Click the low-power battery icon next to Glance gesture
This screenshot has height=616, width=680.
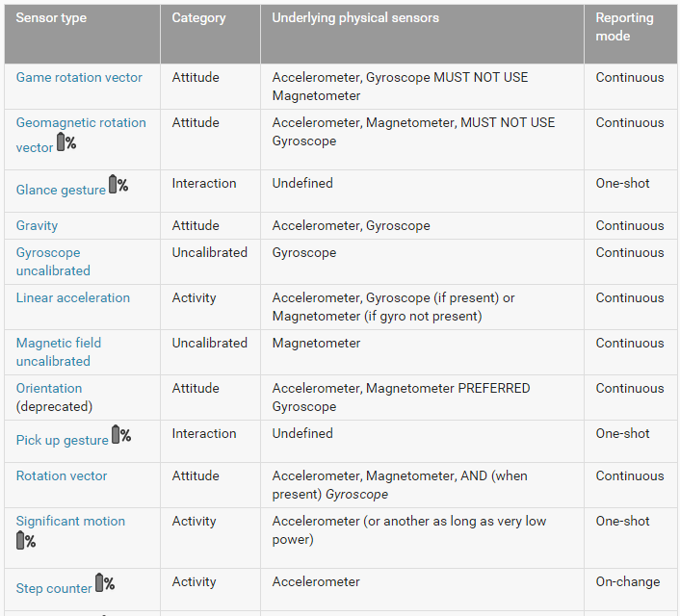[118, 184]
